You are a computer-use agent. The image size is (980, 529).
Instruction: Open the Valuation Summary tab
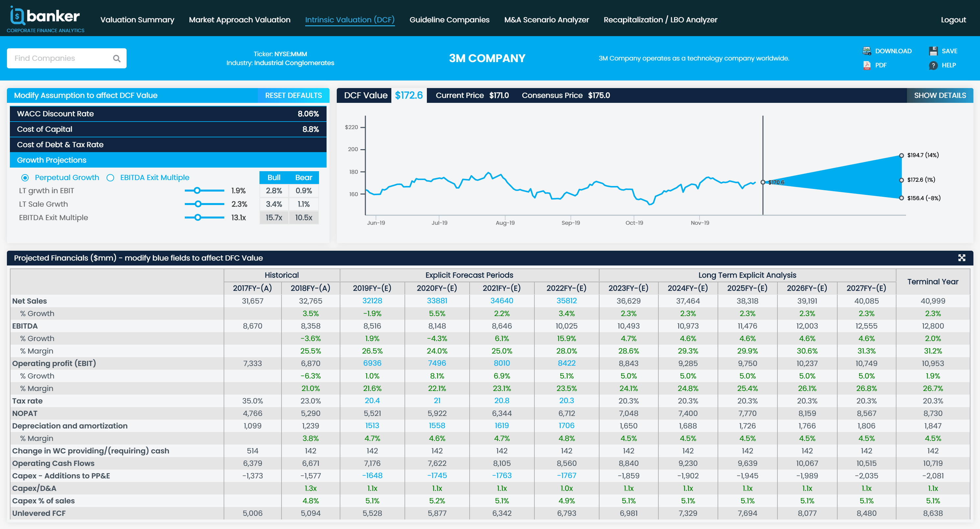[137, 20]
